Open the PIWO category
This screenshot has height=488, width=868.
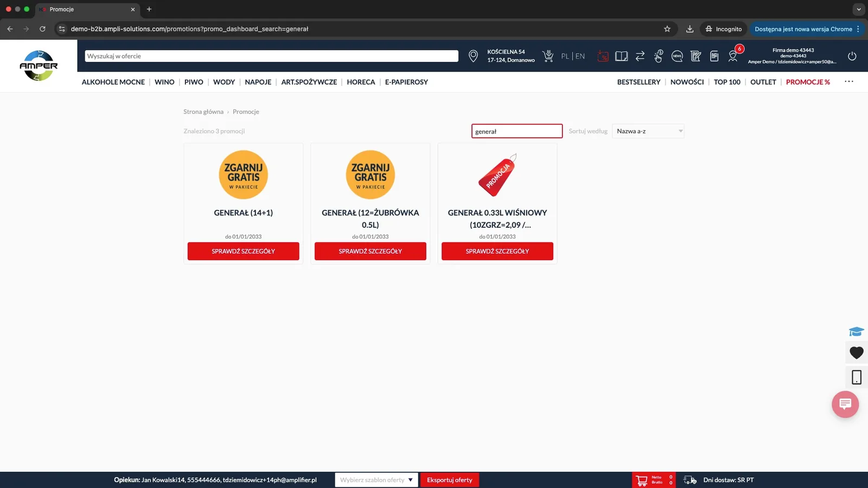(194, 82)
